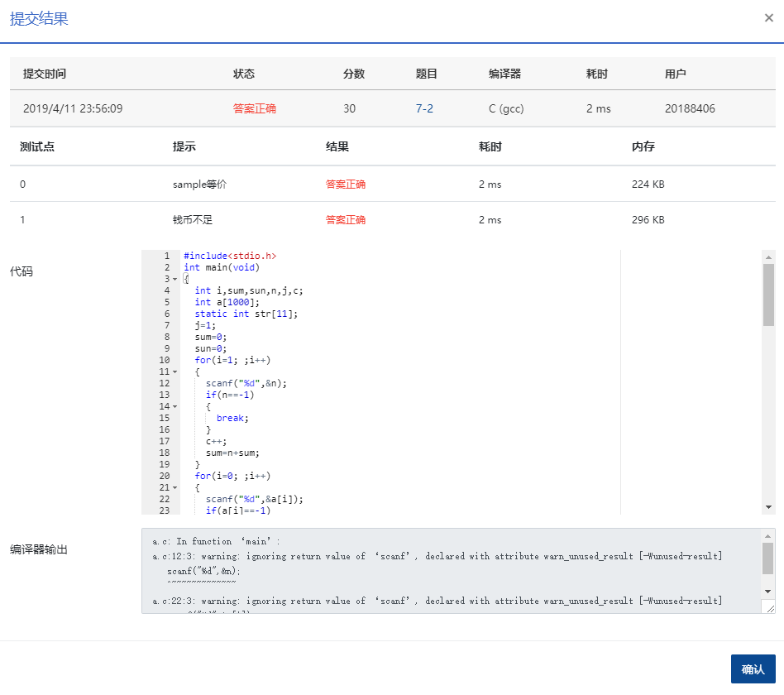Click the 提交时间 column header
The height and width of the screenshot is (695, 784).
[45, 74]
